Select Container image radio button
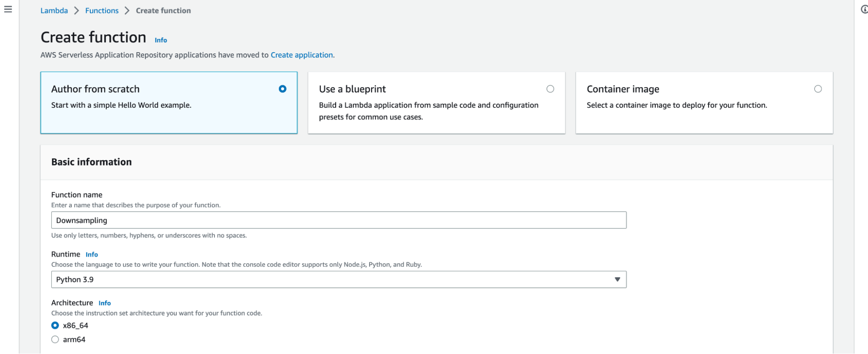This screenshot has width=868, height=354. click(818, 89)
